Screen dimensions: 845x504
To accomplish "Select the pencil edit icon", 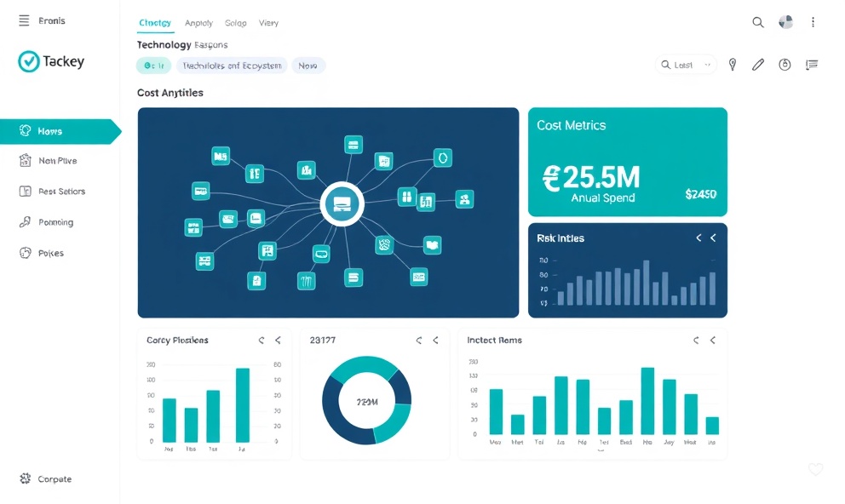I will tap(758, 64).
